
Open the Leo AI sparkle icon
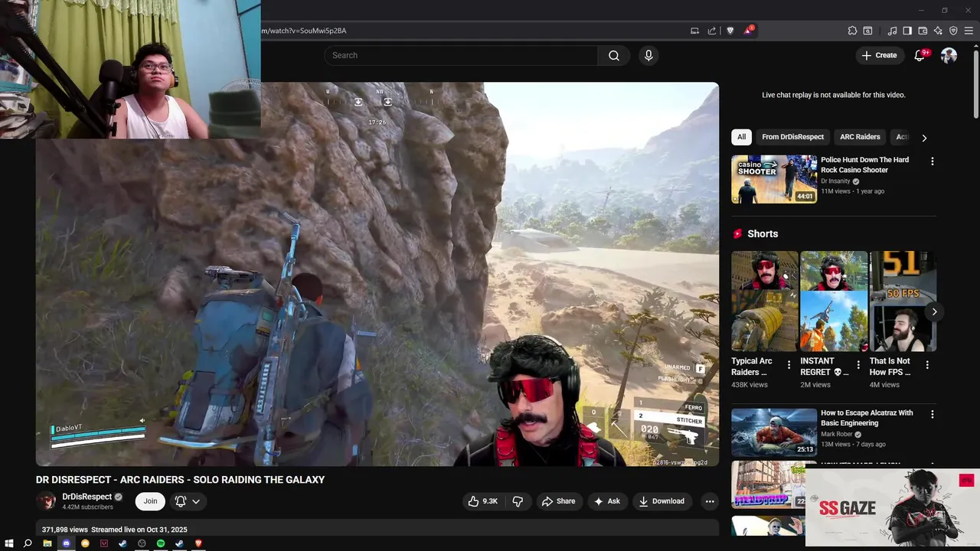(x=938, y=31)
